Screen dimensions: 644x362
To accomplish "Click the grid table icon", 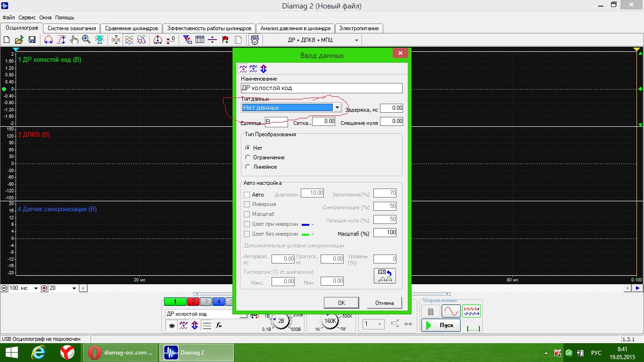I will point(200,40).
